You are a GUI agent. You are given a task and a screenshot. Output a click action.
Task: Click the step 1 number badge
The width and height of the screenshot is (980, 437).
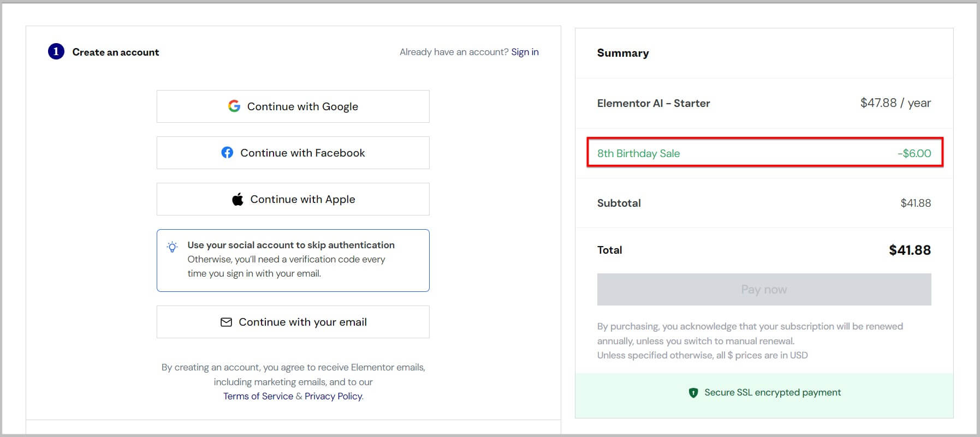point(56,52)
